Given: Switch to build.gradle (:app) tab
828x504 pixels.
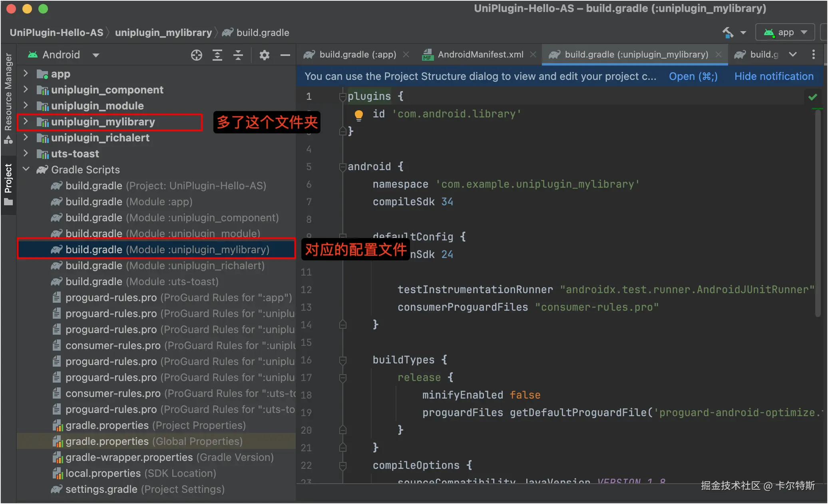Looking at the screenshot, I should point(357,55).
